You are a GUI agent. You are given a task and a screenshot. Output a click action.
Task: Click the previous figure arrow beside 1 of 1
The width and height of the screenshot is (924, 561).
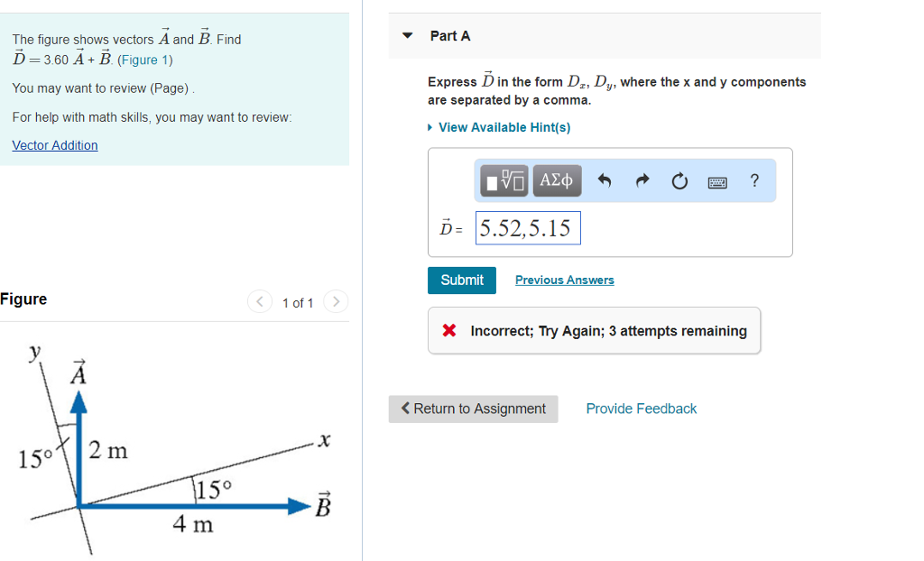tap(259, 302)
